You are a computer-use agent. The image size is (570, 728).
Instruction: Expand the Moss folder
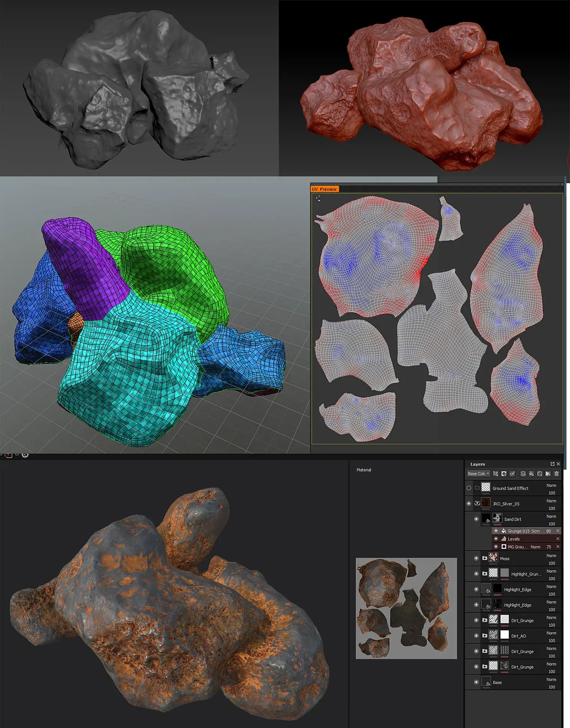coord(485,558)
